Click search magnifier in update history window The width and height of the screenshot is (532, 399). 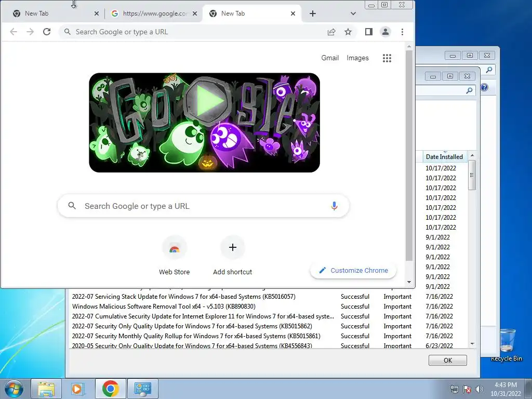coord(469,90)
